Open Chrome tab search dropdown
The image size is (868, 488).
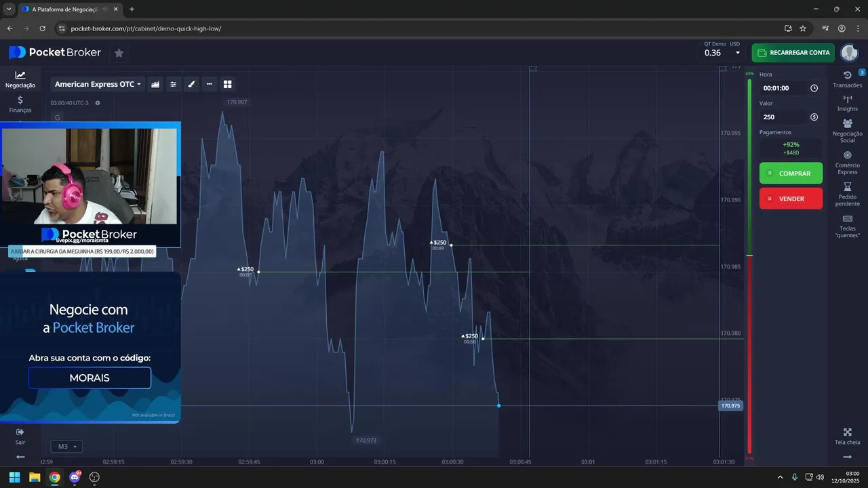[9, 9]
